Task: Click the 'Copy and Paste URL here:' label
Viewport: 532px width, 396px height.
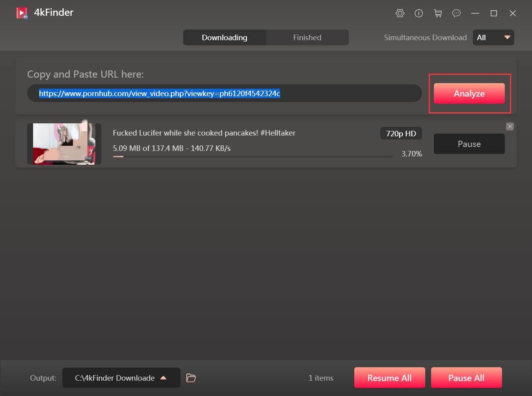Action: pos(86,74)
